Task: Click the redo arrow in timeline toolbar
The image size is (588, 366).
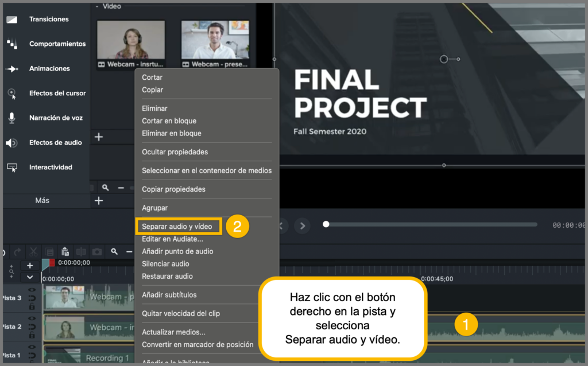Action: [x=17, y=252]
